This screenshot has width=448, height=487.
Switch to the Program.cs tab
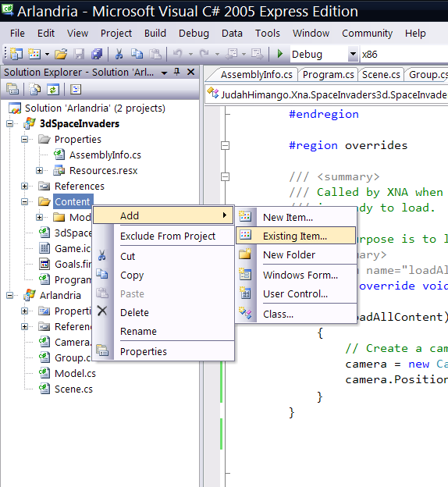[x=328, y=75]
